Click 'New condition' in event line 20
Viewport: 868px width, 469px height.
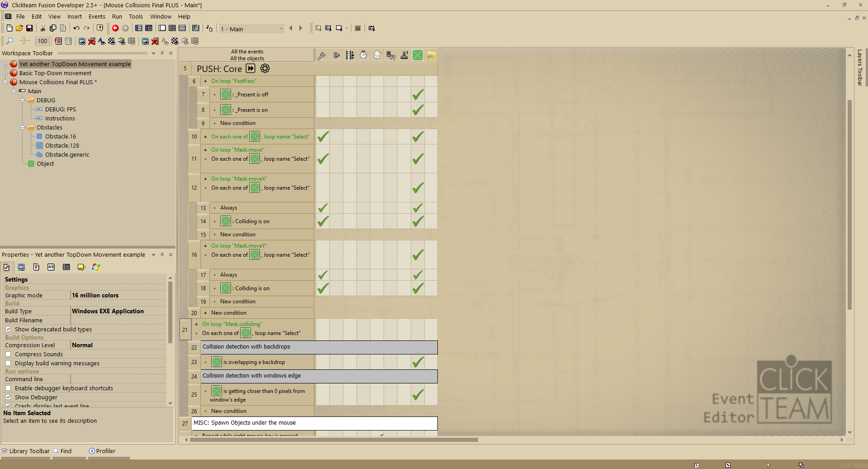[229, 313]
